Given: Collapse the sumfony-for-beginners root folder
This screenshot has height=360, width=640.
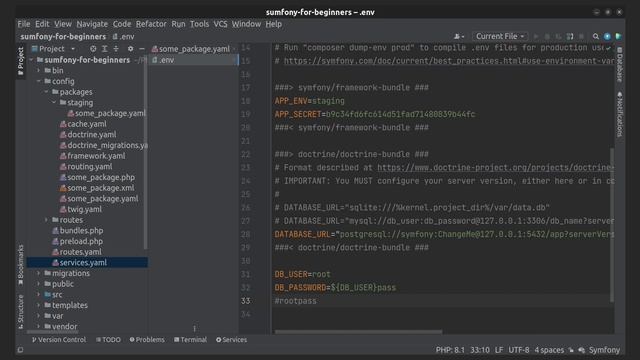Looking at the screenshot, I should pyautogui.click(x=31, y=60).
